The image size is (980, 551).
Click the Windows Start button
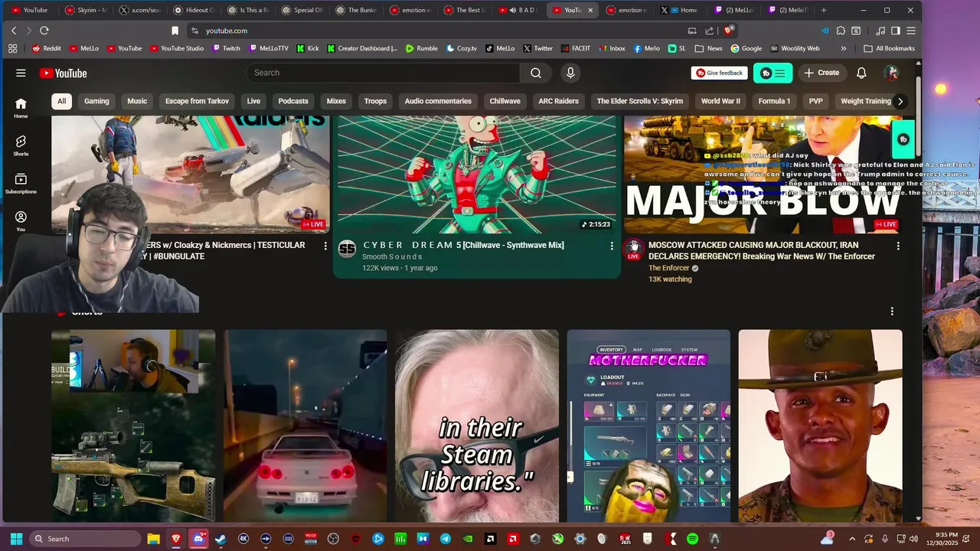coord(16,539)
